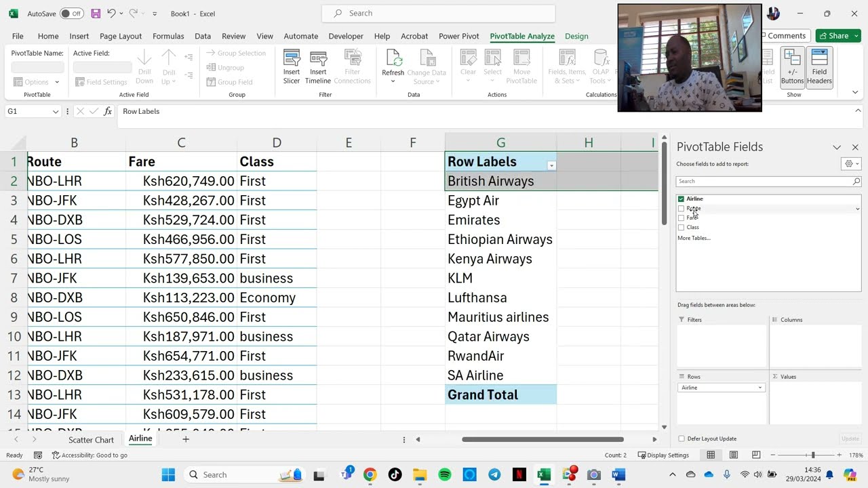
Task: Click the More Tables link
Action: [x=694, y=238]
